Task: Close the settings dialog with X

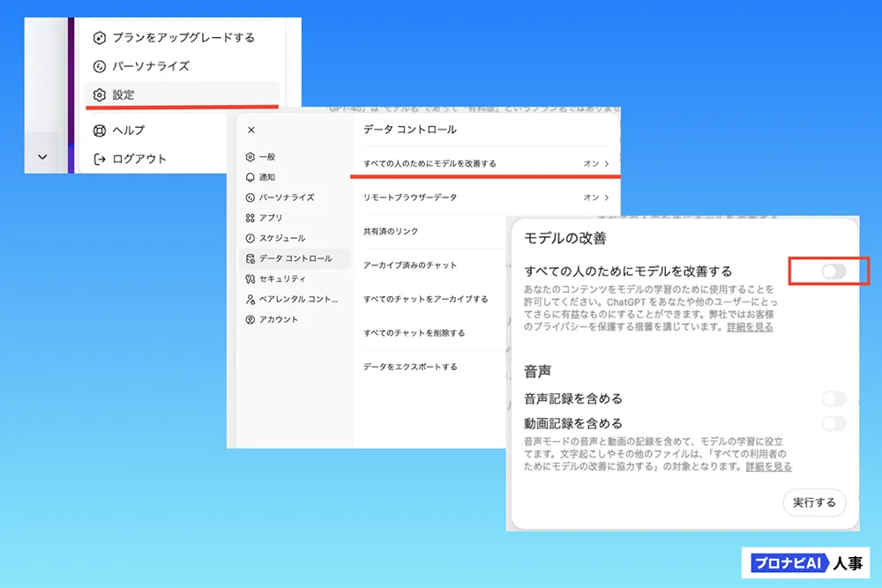Action: (251, 130)
